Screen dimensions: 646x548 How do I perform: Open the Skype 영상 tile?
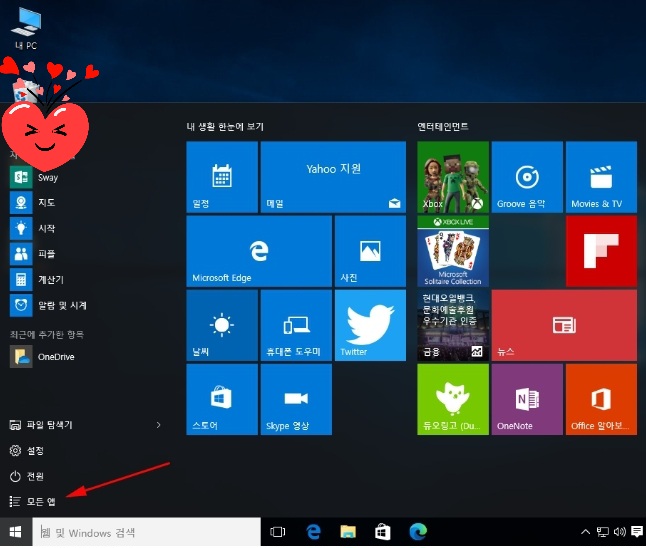pyautogui.click(x=296, y=399)
